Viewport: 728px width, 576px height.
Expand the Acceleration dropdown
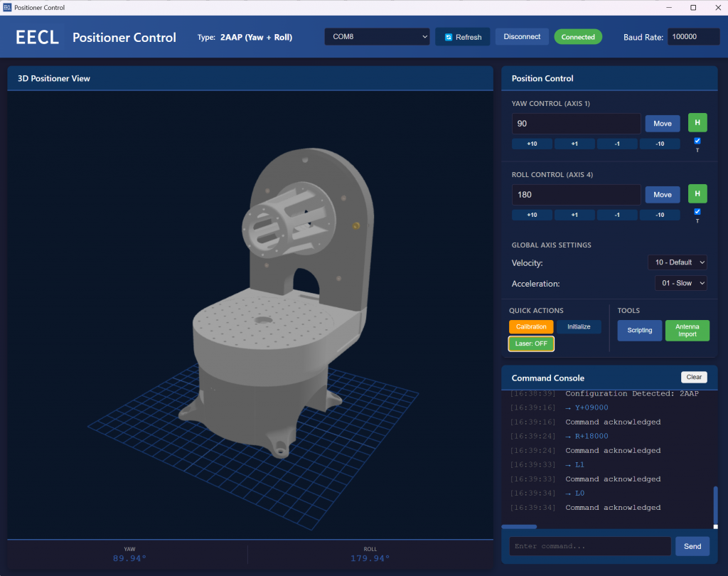point(680,283)
